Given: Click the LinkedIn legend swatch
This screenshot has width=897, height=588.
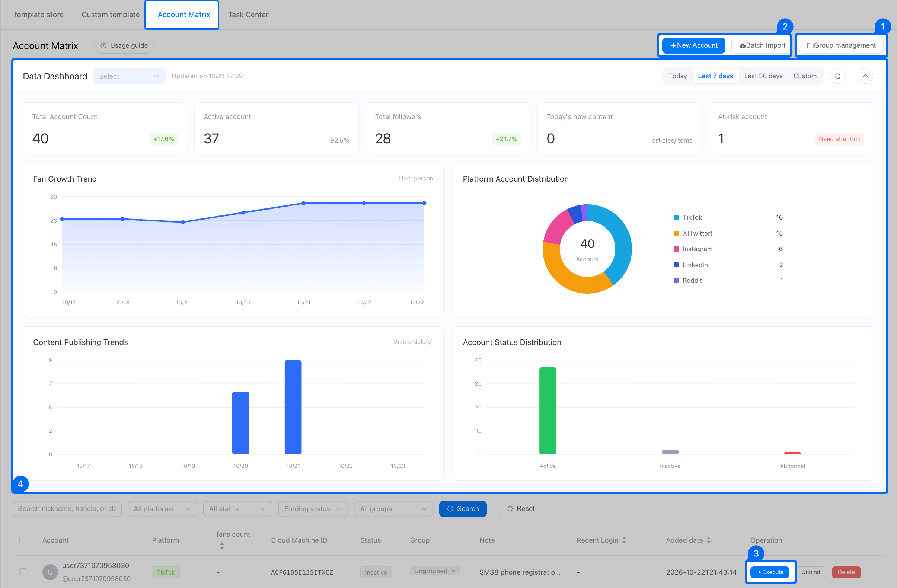Looking at the screenshot, I should [676, 265].
